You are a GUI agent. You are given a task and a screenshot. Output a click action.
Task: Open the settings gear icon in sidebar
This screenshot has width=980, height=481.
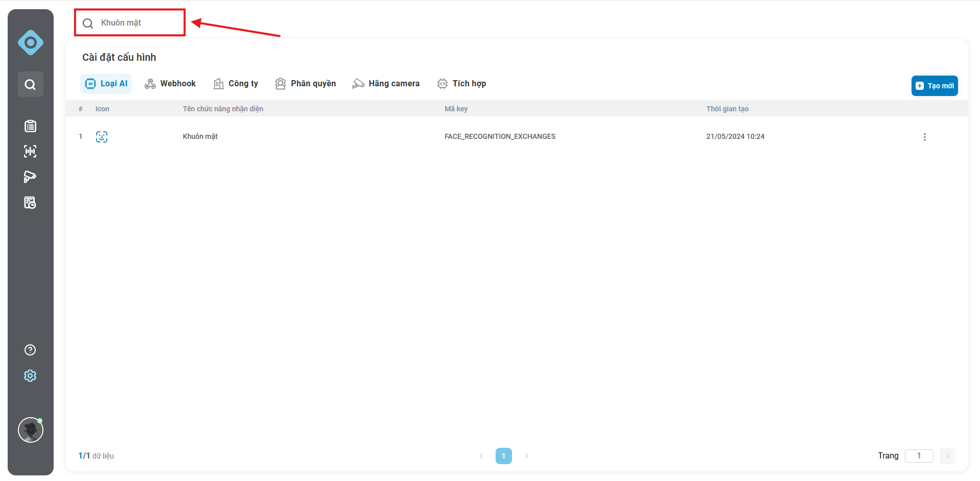[x=30, y=376]
